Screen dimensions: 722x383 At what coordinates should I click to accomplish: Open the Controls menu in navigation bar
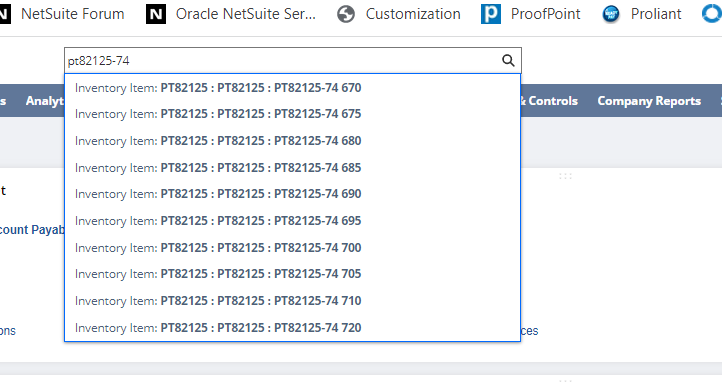click(x=549, y=101)
